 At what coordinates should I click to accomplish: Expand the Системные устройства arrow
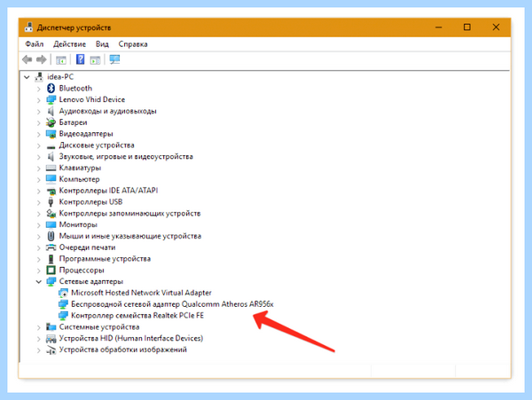[39, 327]
